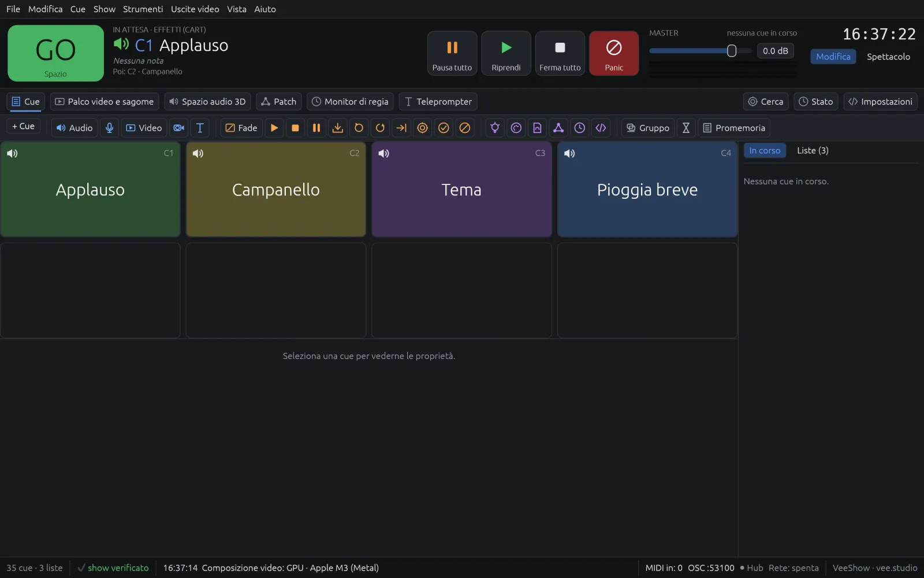Open the File menu

(x=13, y=9)
